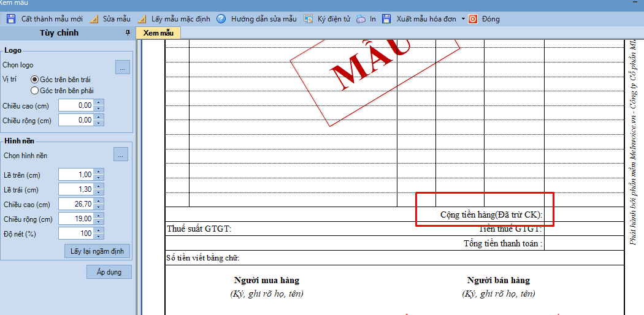
Task: Click the Lề trái input field
Action: [76, 189]
